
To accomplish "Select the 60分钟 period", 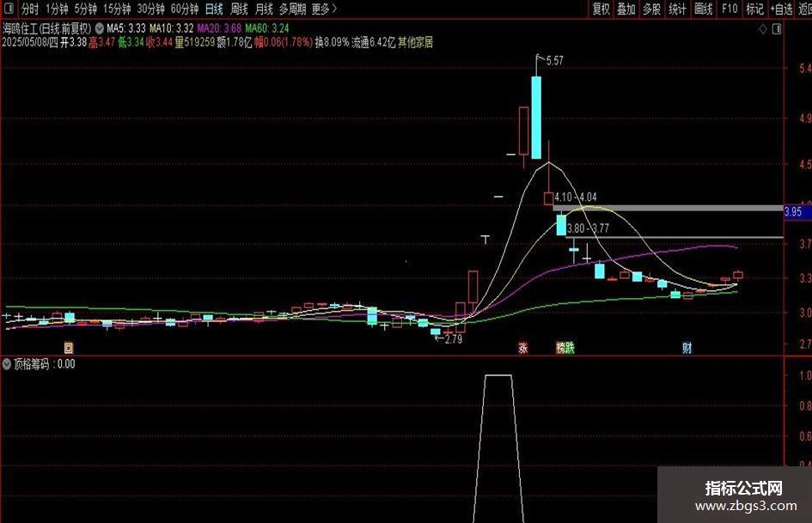I will [x=185, y=9].
